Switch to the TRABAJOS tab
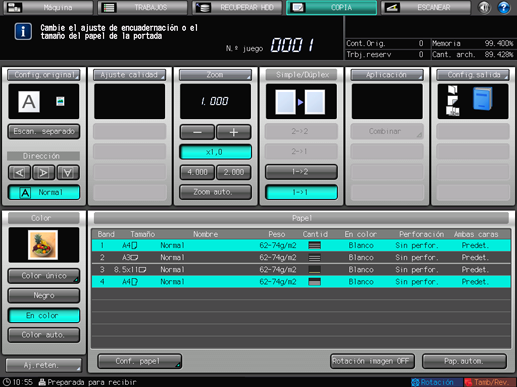The image size is (517, 387). [x=142, y=7]
